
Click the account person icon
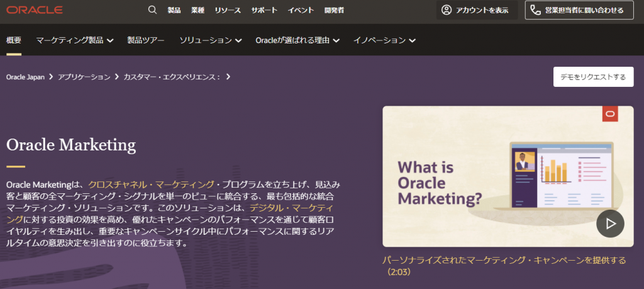(447, 10)
